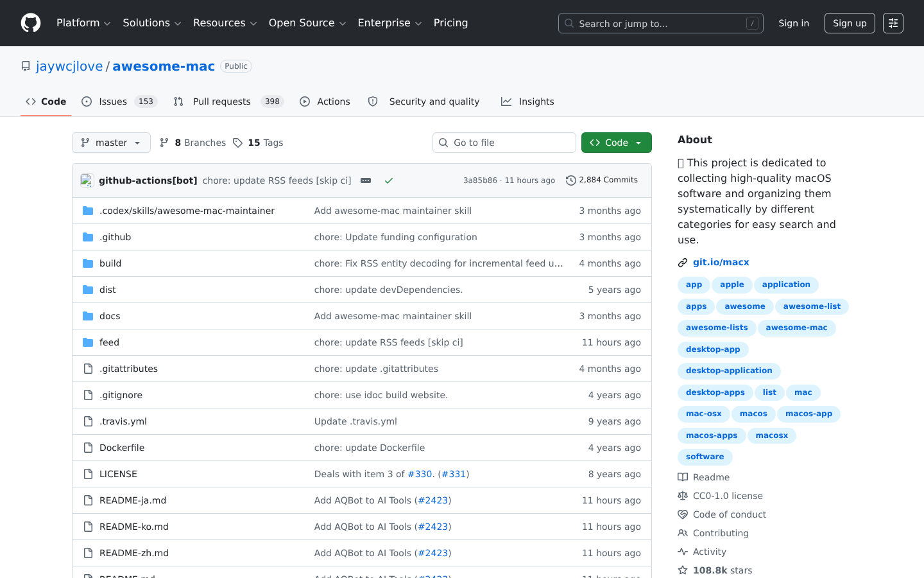Image resolution: width=924 pixels, height=578 pixels.
Task: Click the macos-app topic tag
Action: pyautogui.click(x=809, y=414)
